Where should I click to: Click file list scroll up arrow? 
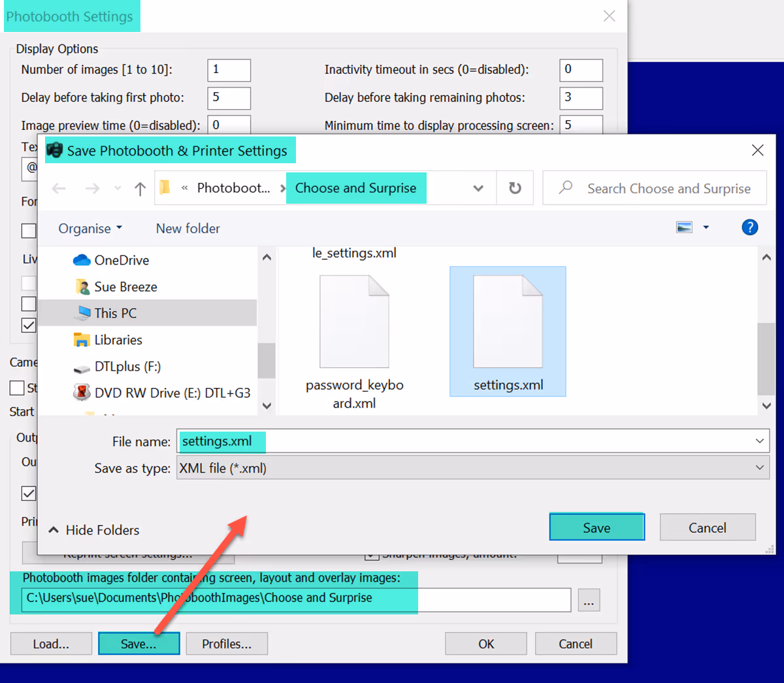[x=766, y=257]
